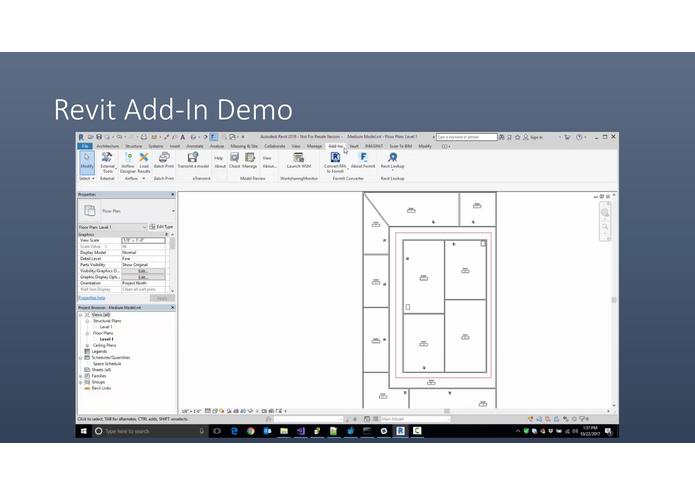Close the Project Browser panel
Image resolution: width=695 pixels, height=494 pixels.
[172, 307]
